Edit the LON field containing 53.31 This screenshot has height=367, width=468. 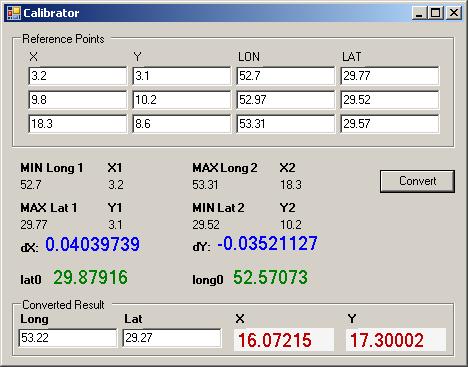(x=285, y=124)
